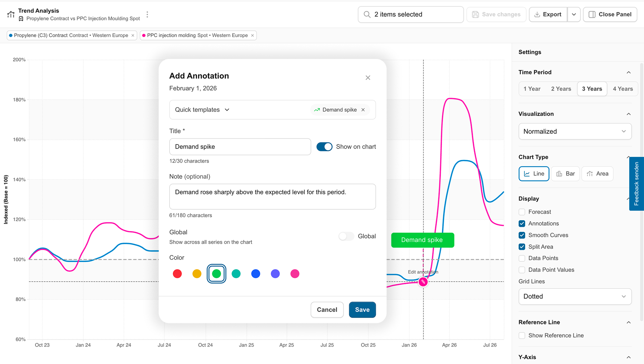Click the bookmark icon beside Propylene Contract title
This screenshot has width=644, height=364.
coord(21,19)
